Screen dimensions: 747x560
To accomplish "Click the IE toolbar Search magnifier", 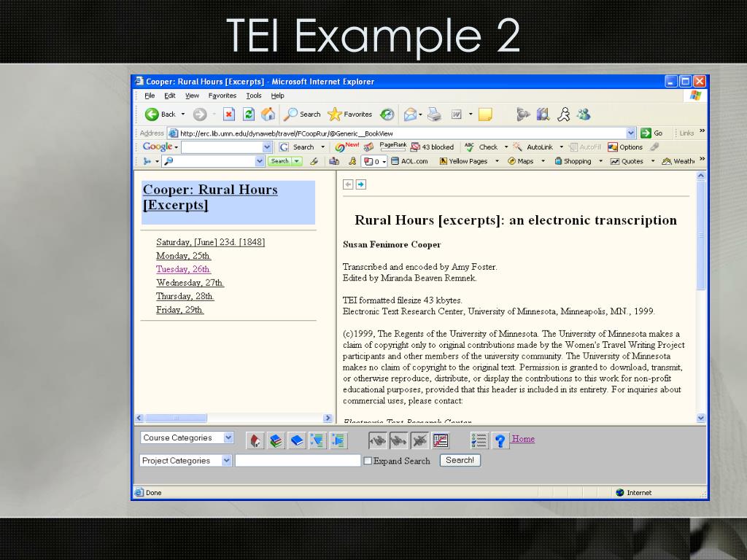I will click(x=303, y=114).
